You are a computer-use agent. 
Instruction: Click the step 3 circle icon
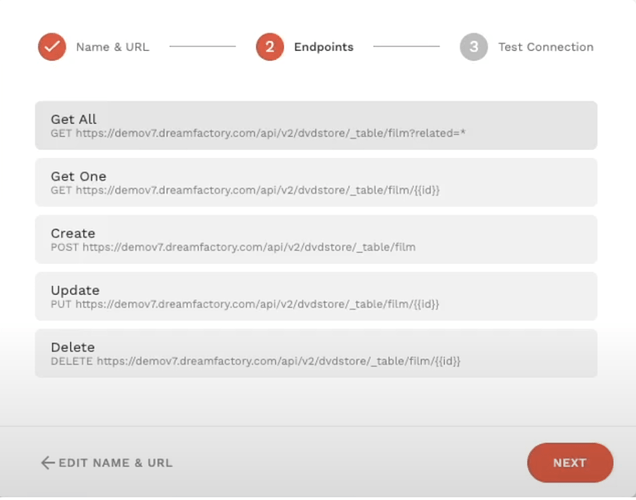tap(474, 47)
